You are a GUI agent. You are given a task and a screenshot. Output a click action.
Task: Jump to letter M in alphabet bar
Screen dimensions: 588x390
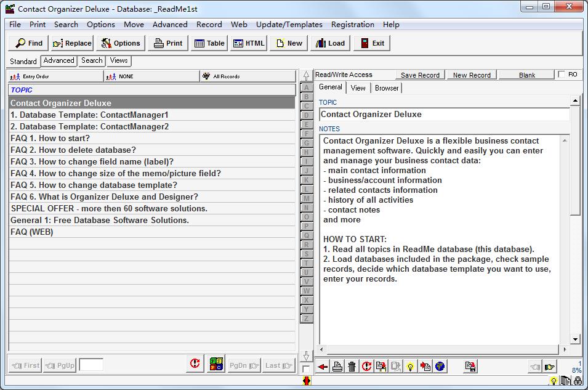307,198
